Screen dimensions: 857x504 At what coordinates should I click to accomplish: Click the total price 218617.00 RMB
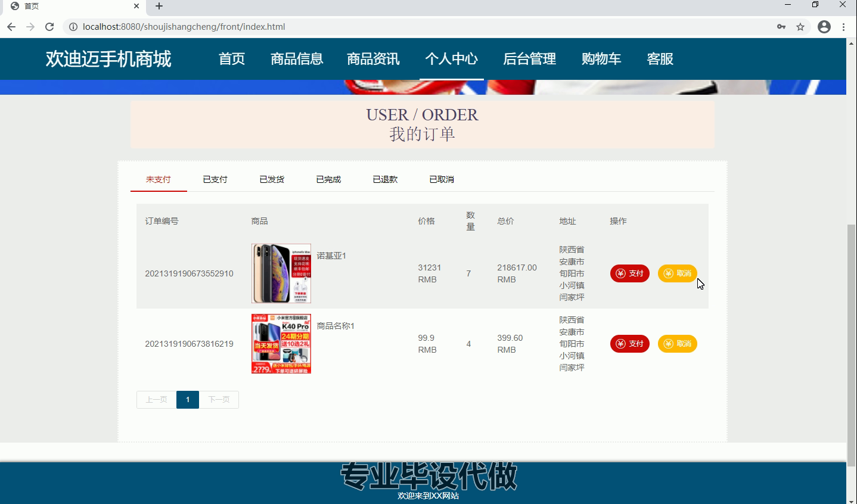click(517, 273)
